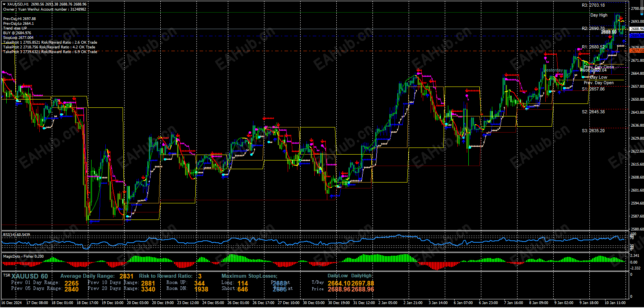Click the Average Daily Range value 2831
The image size is (644, 308).
click(127, 277)
